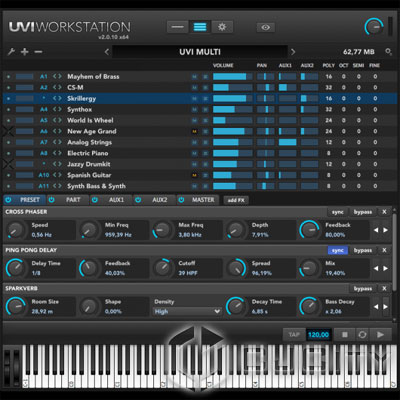400x400 pixels.
Task: Show next Sparkverb parameters page
Action: coord(385,307)
